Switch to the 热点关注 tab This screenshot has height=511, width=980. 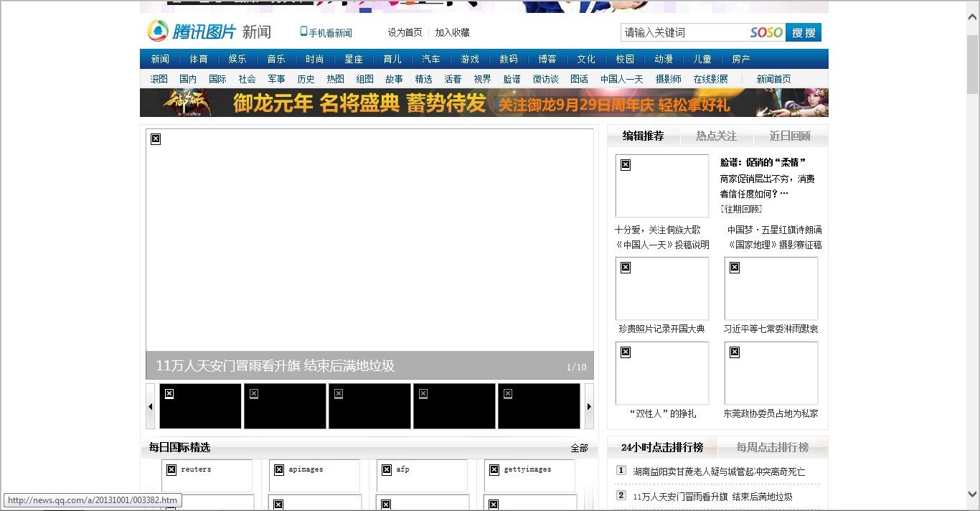click(716, 136)
